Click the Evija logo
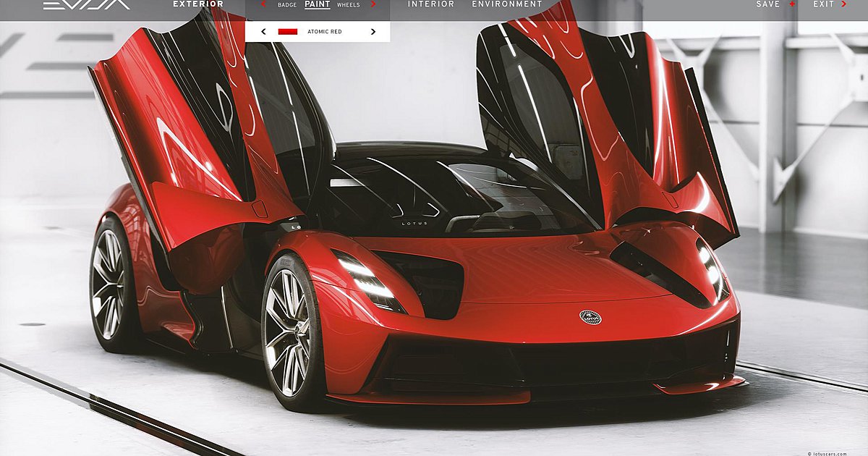Viewport: 868px width, 456px height. click(86, 4)
